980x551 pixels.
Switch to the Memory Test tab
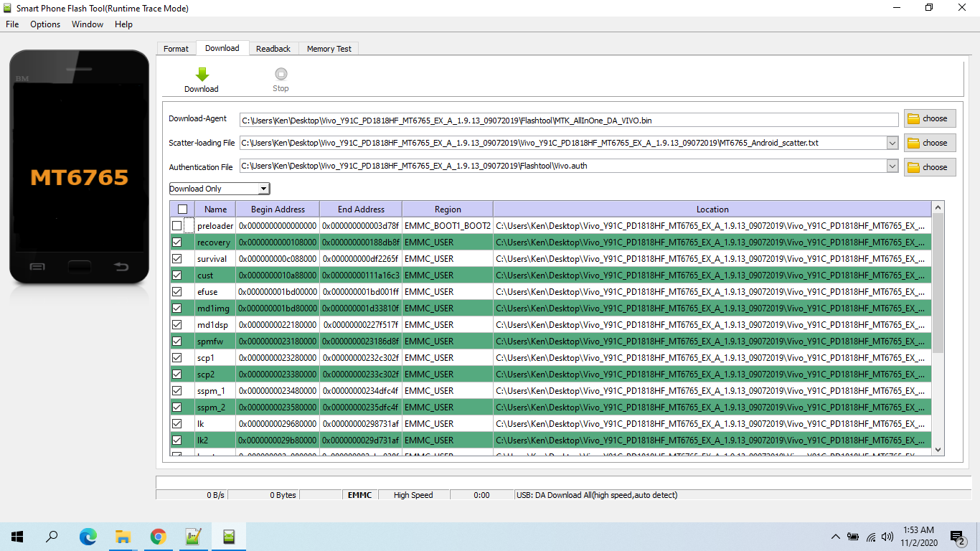(329, 49)
